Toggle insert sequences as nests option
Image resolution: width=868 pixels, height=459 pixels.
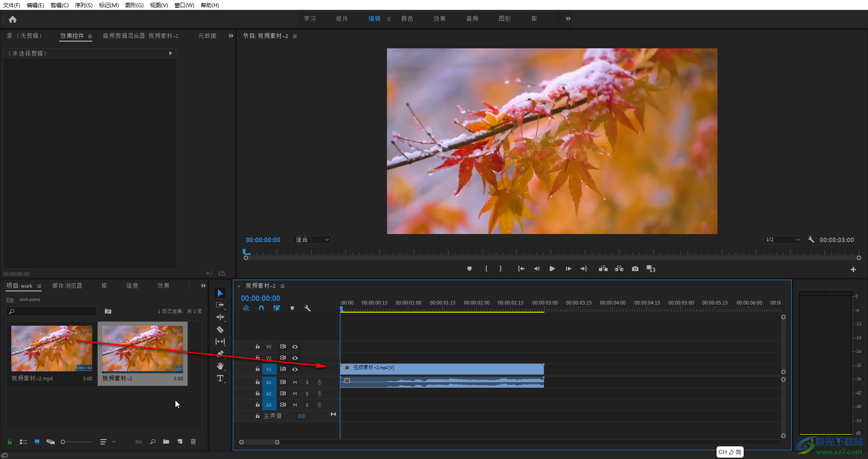246,308
